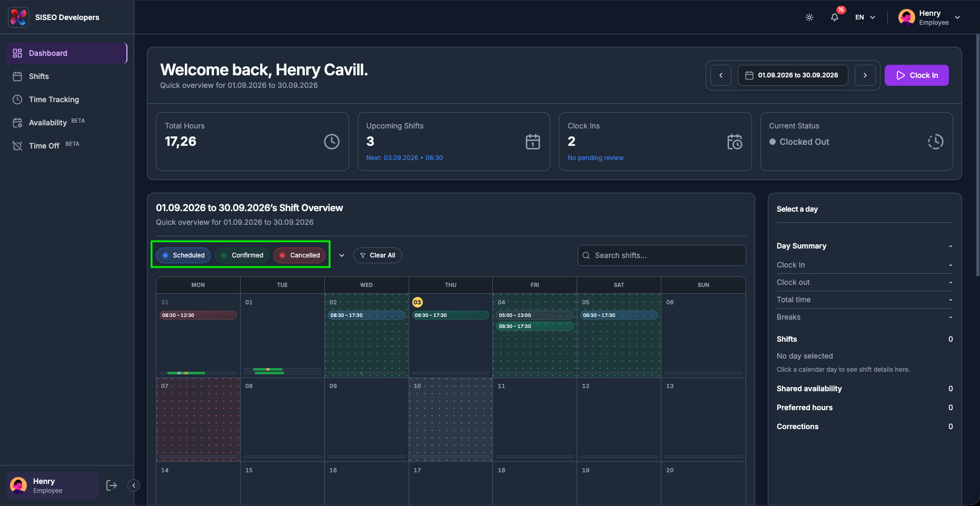
Task: Click the Shifts calendar icon in sidebar
Action: click(17, 76)
